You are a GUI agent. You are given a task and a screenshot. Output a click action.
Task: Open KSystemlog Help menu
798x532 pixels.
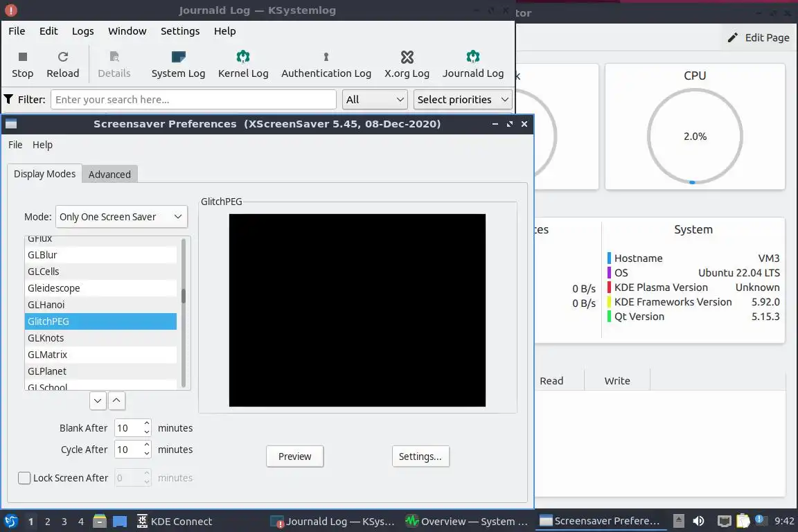[224, 31]
